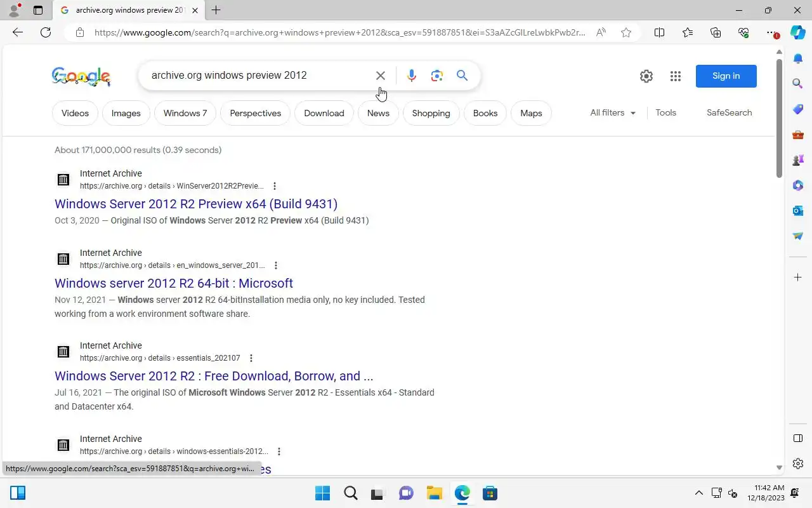Open Outlook in Edge sidebar
Image resolution: width=812 pixels, height=508 pixels.
(x=798, y=210)
